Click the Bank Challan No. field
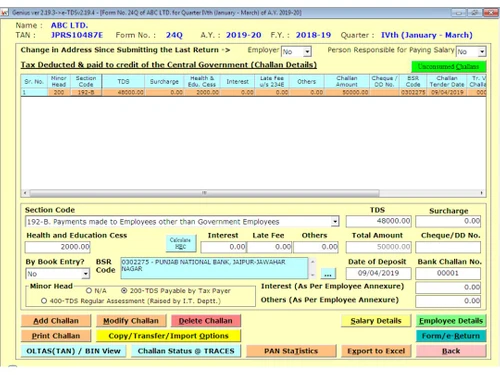Viewport: 500px width, 375px height. point(448,273)
